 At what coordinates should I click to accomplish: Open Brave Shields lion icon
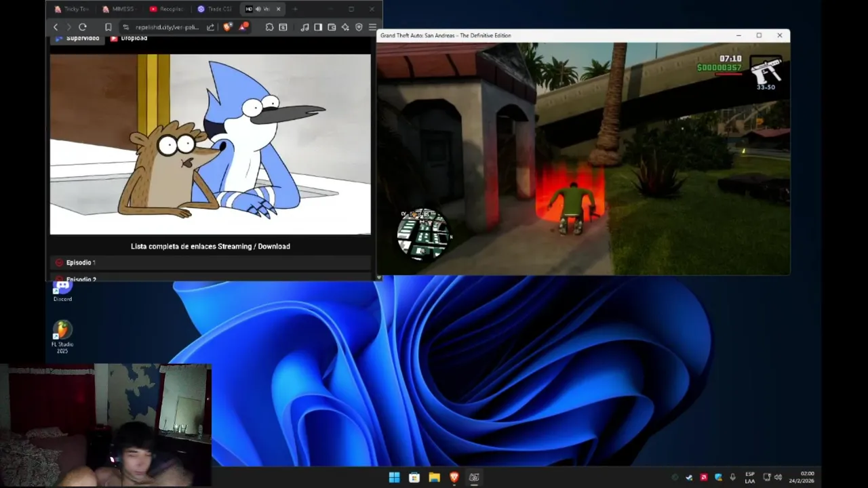227,27
